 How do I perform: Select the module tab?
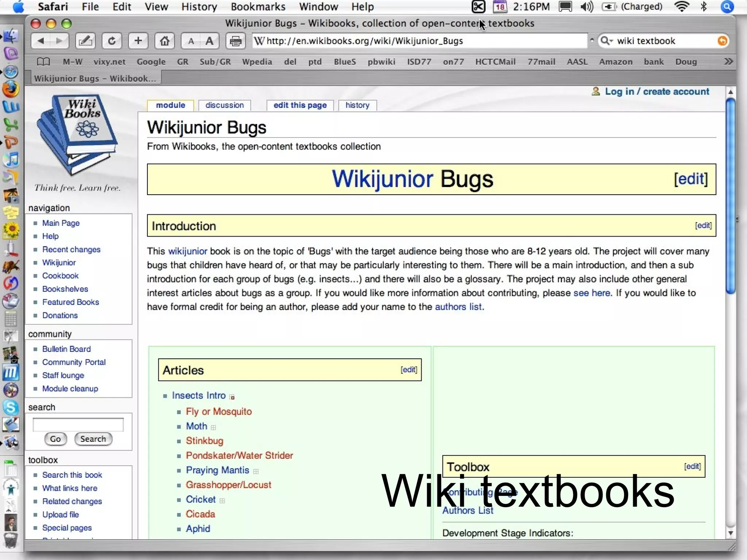coord(170,105)
